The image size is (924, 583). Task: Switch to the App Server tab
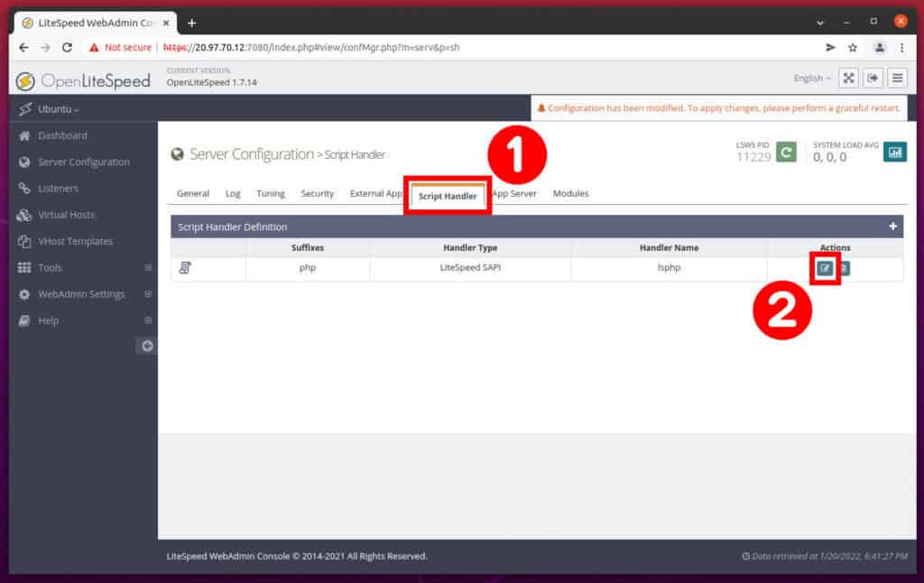click(514, 193)
